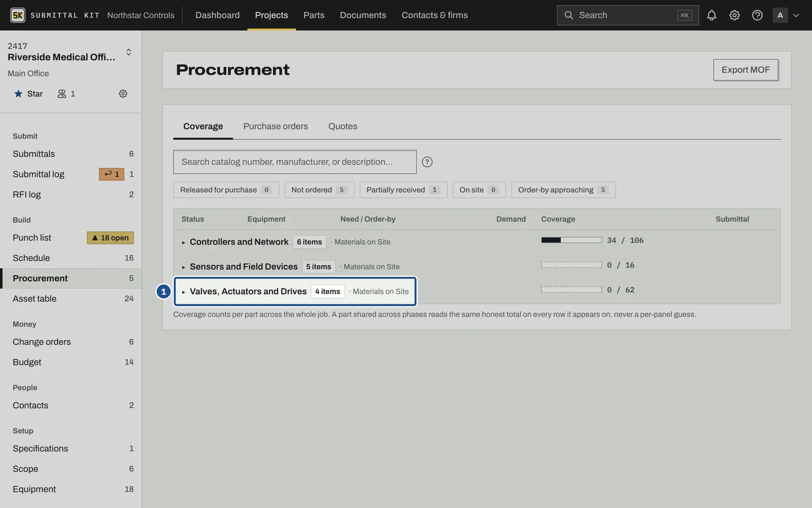Click the Submittal Kit SK logo
Viewport: 812px width, 508px height.
(18, 15)
